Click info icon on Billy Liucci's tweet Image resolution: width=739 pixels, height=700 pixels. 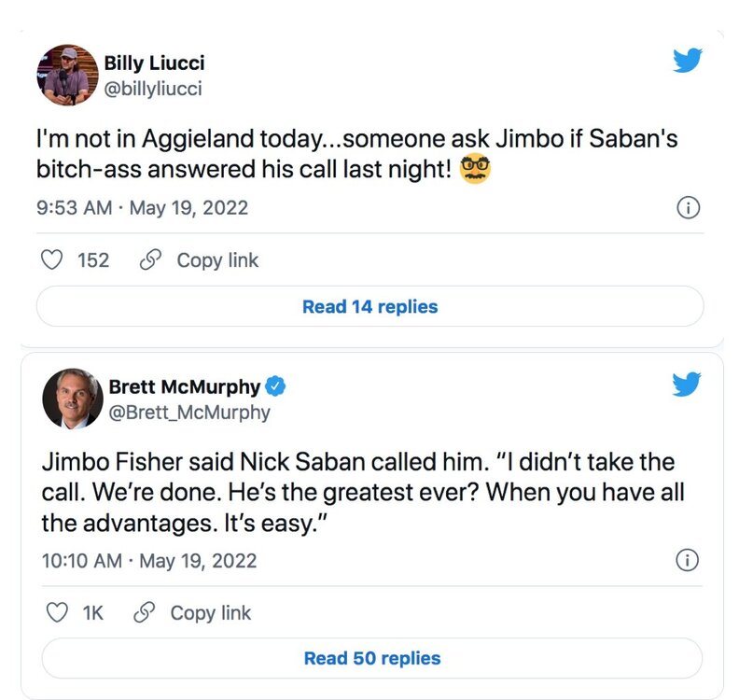pyautogui.click(x=687, y=209)
